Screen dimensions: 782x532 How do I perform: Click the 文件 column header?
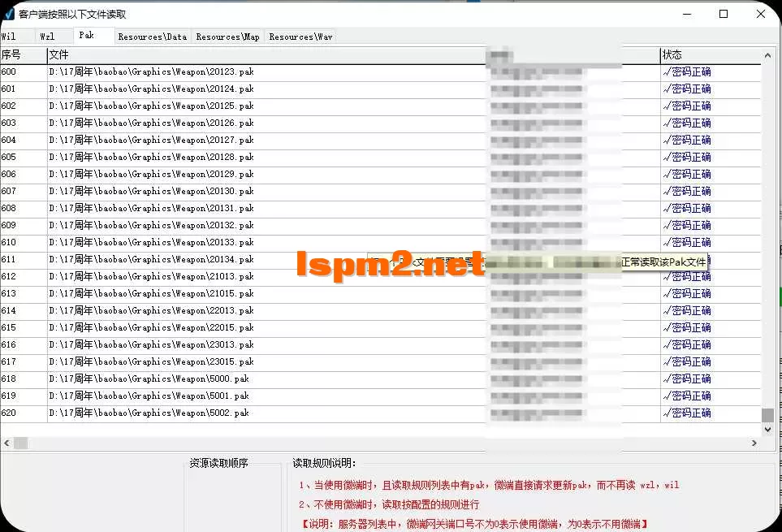click(266, 55)
